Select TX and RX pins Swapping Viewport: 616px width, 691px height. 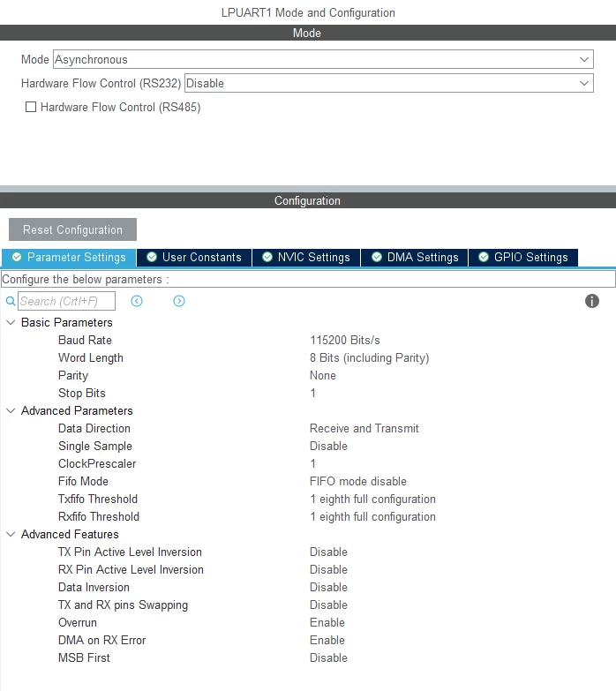tap(123, 605)
